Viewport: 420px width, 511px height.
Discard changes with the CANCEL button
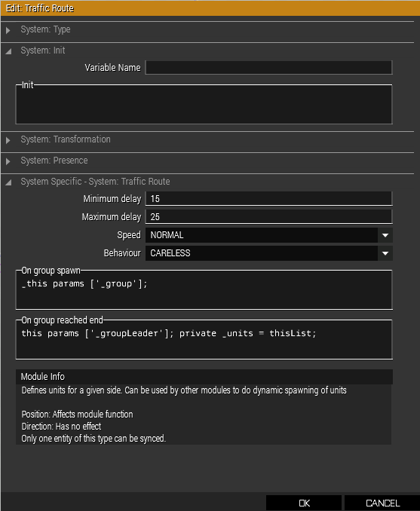(382, 503)
